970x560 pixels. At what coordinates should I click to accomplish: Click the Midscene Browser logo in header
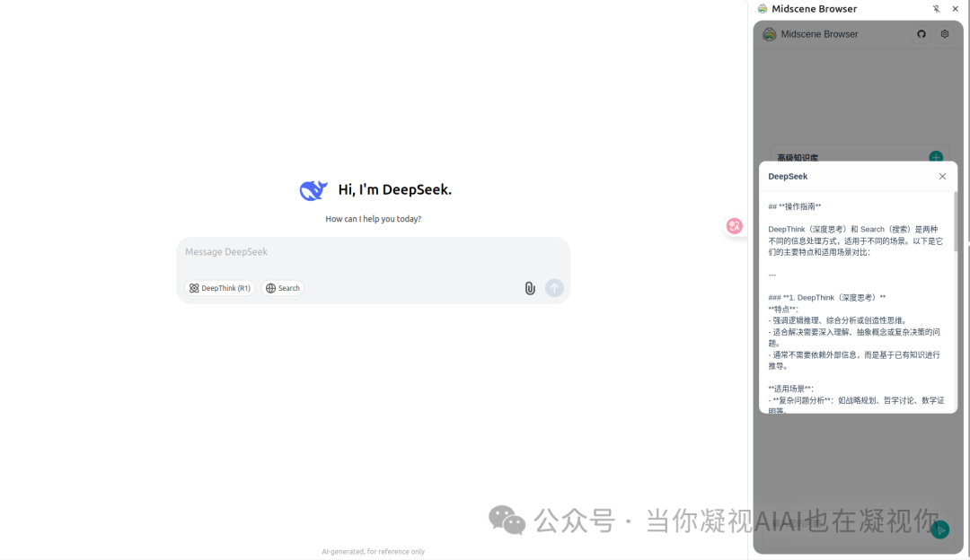click(x=769, y=34)
